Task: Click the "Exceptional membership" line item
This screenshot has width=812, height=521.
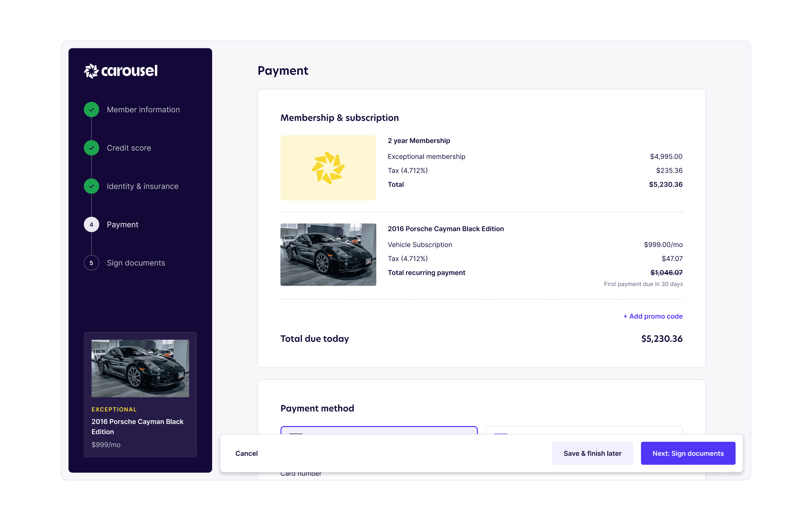Action: coord(427,157)
